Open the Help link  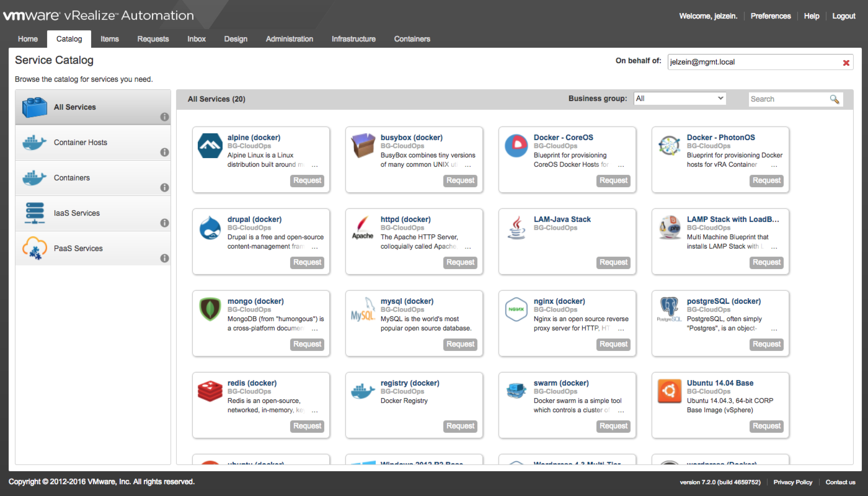(x=812, y=16)
